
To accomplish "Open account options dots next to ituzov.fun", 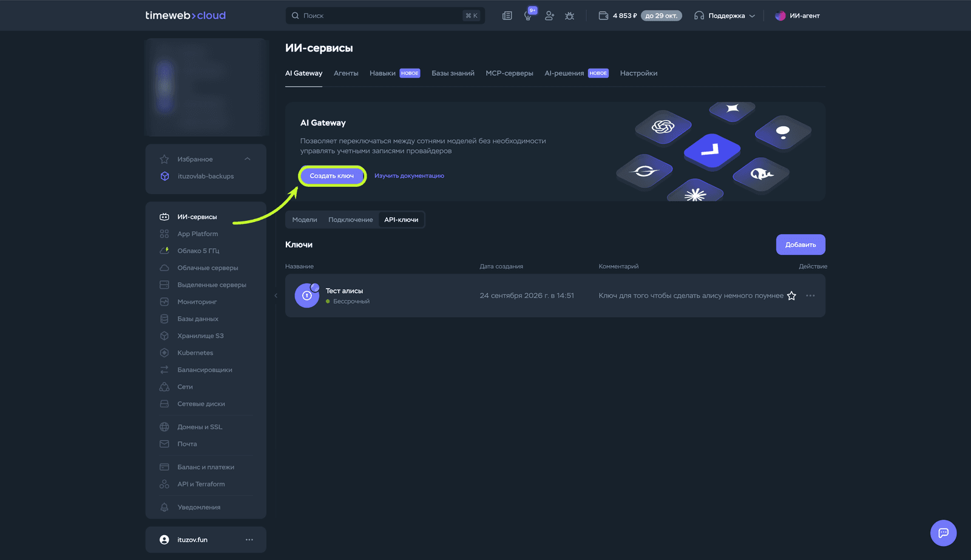I will tap(249, 539).
